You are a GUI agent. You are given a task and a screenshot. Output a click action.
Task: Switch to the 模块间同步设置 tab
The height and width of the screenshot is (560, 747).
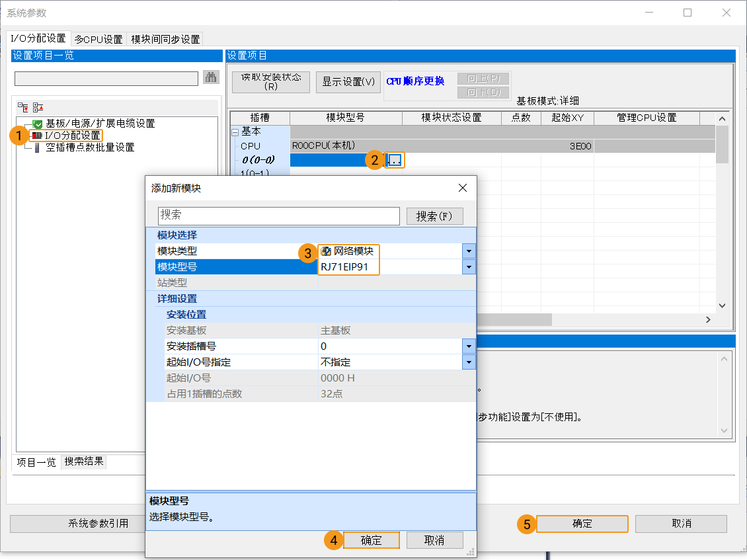[165, 39]
